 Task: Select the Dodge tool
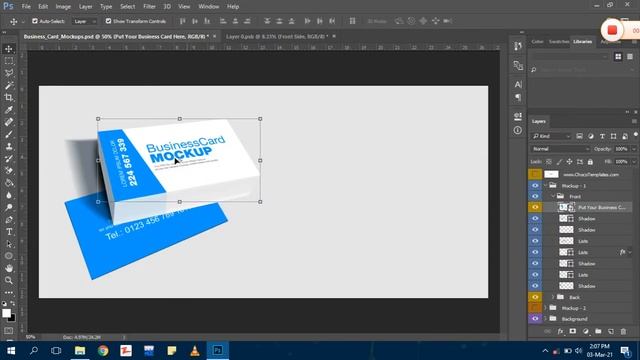tap(9, 207)
